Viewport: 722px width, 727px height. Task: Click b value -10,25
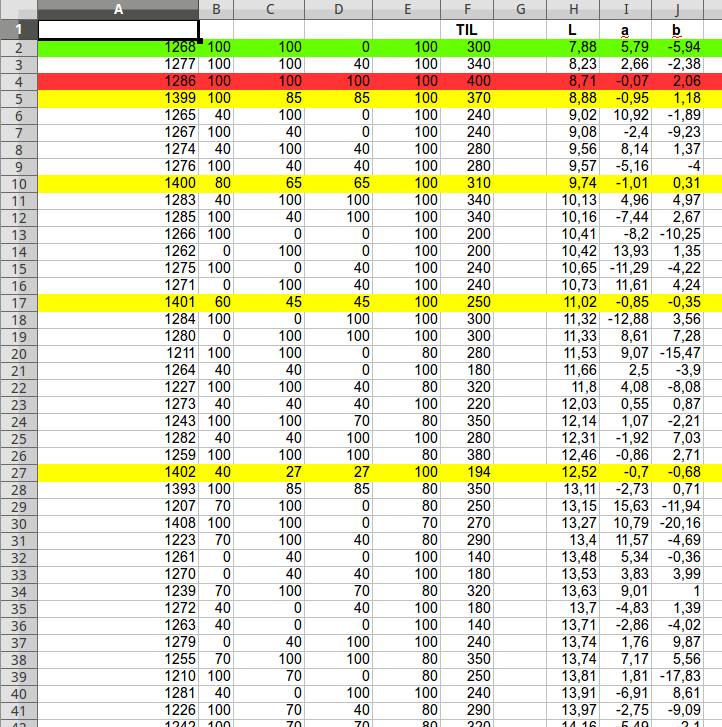click(677, 235)
